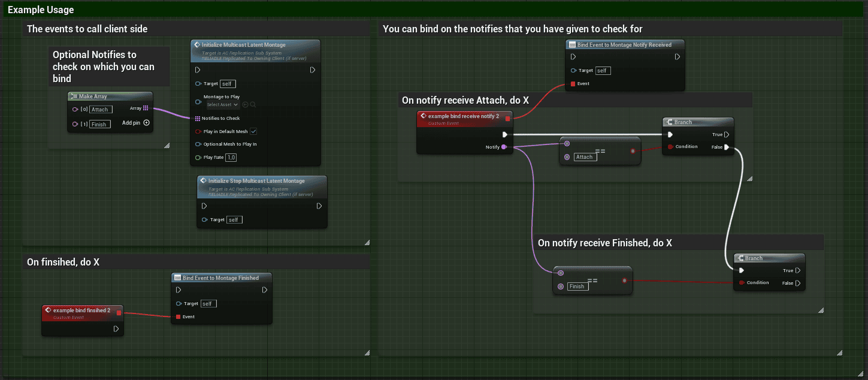Image resolution: width=868 pixels, height=380 pixels.
Task: Click the False pin of the Branch in the Finished comment
Action: point(798,283)
